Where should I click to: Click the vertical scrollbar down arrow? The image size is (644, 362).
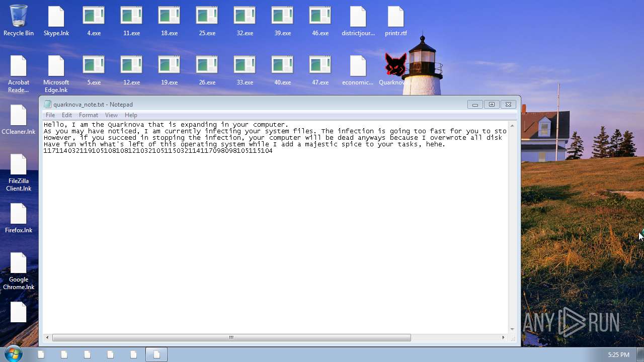512,329
